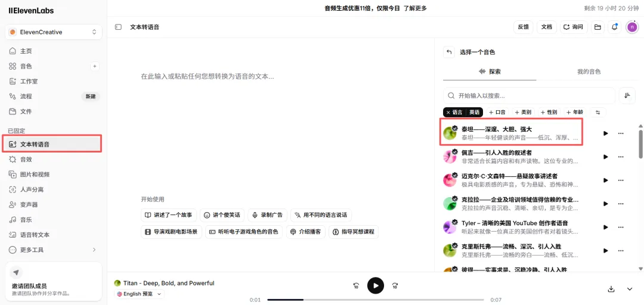Switch to the 探索 tab
644x305 pixels.
(490, 71)
